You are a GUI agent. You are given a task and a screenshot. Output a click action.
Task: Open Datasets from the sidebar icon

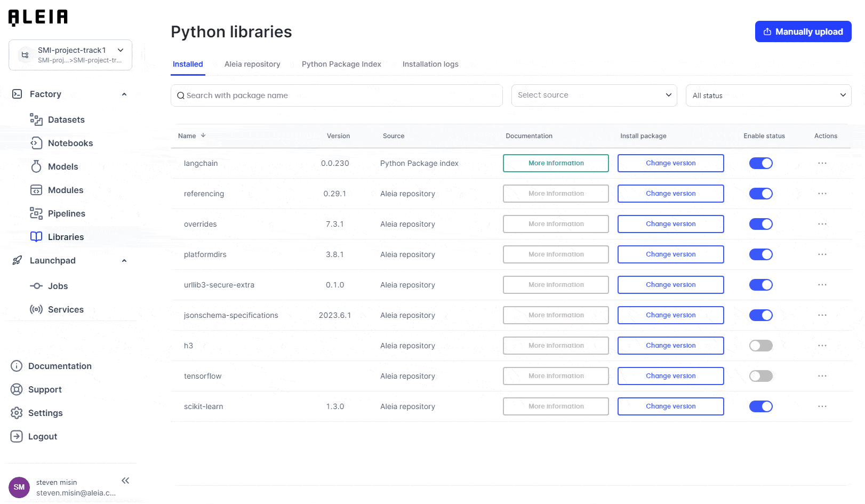pyautogui.click(x=36, y=119)
